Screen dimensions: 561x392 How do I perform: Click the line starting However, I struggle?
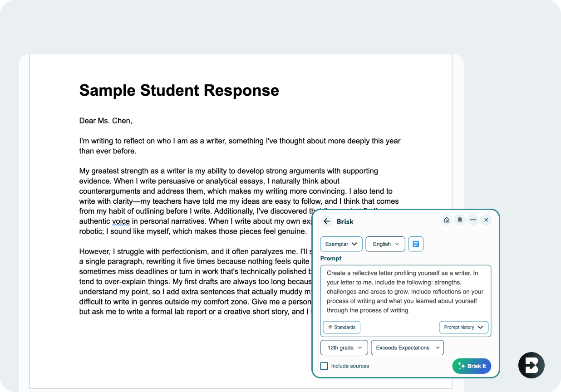click(194, 251)
